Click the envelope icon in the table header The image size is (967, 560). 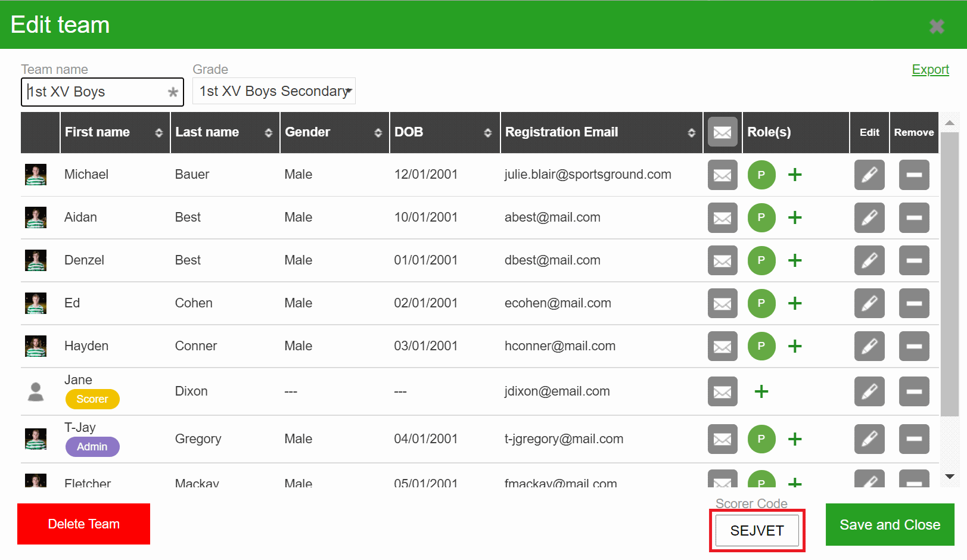[x=722, y=132]
